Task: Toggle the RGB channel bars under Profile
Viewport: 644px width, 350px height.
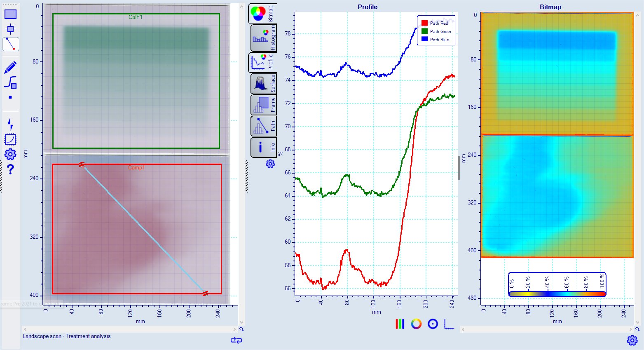Action: [400, 324]
